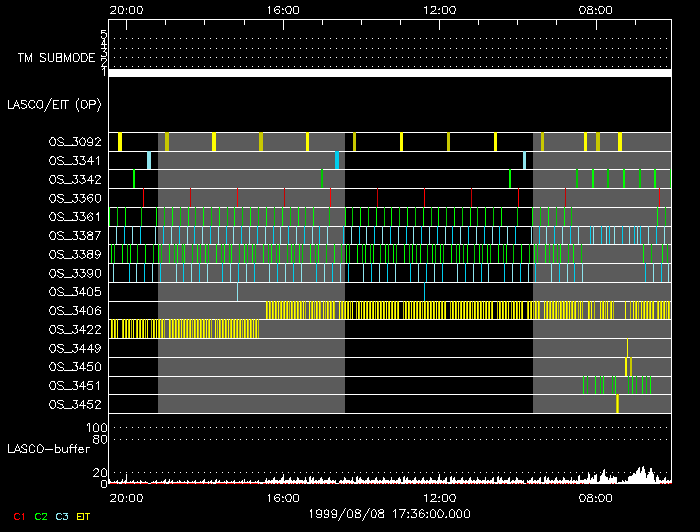Select the 08:00 label on bottom axis
This screenshot has height=532, width=700.
(x=596, y=497)
